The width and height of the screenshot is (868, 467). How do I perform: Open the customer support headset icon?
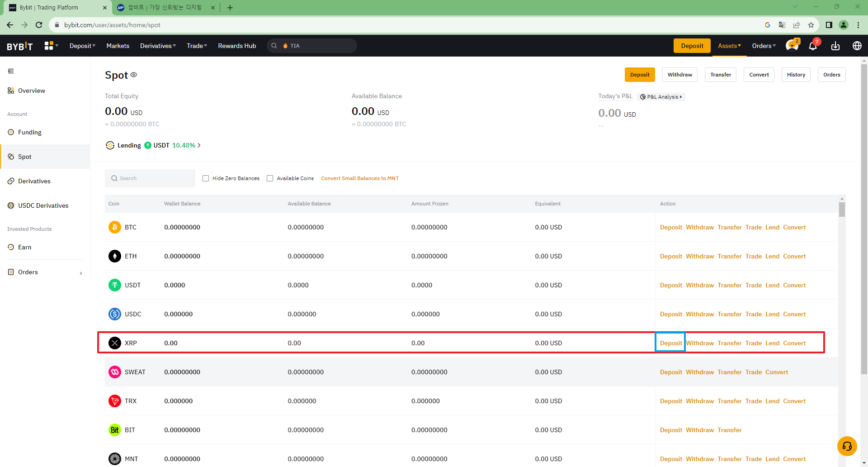(x=847, y=446)
